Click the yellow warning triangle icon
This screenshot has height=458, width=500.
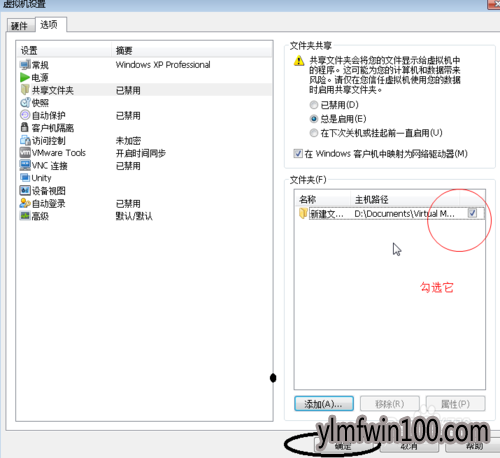point(299,61)
